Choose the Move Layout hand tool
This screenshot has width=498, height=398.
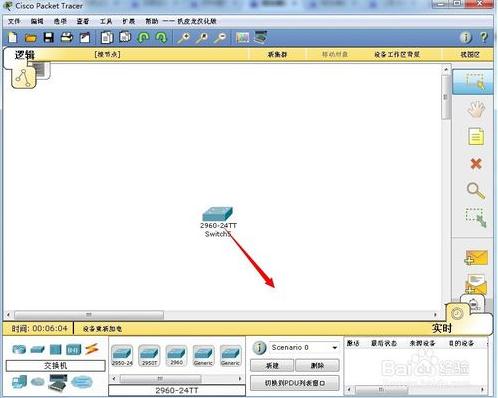pos(476,109)
